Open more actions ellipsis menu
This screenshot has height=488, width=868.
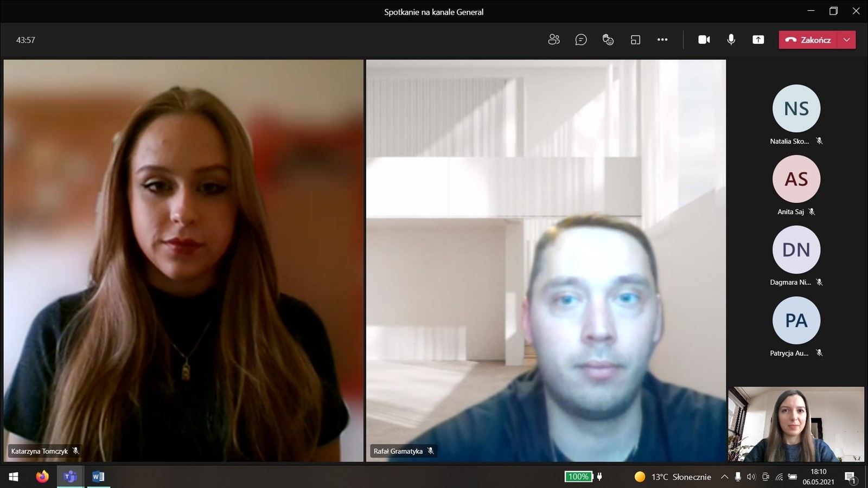pyautogui.click(x=662, y=40)
